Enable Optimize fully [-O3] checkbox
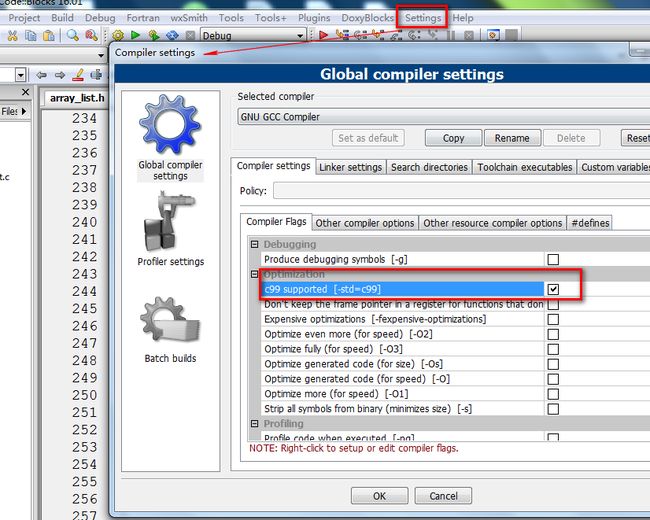650x520 pixels. click(x=553, y=349)
